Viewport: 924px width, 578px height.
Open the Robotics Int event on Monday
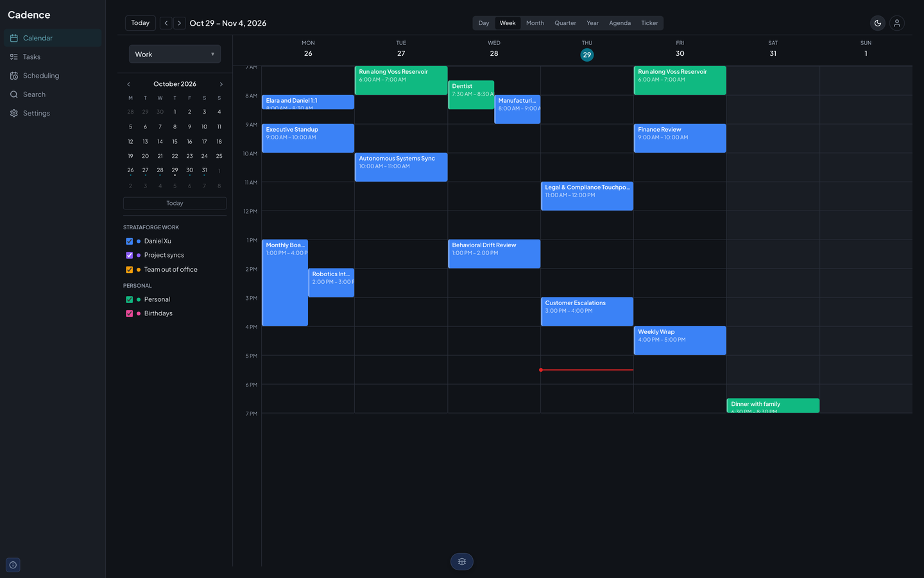(x=331, y=283)
